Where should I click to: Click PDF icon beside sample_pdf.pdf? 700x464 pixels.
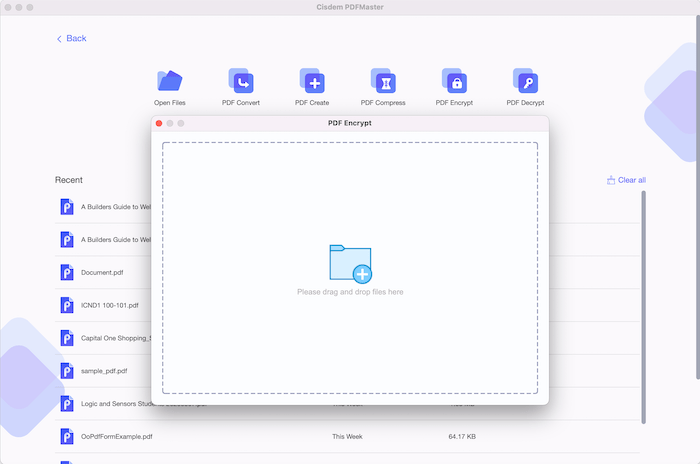coord(67,371)
